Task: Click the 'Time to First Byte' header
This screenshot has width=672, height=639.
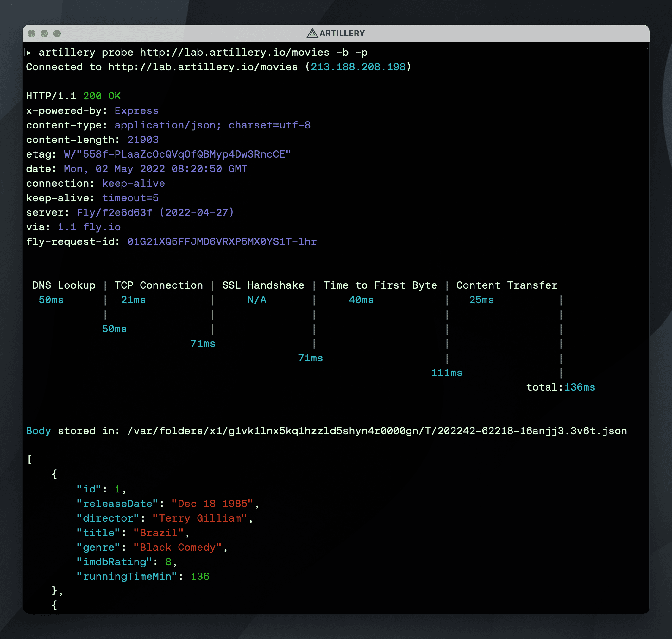Action: [380, 285]
